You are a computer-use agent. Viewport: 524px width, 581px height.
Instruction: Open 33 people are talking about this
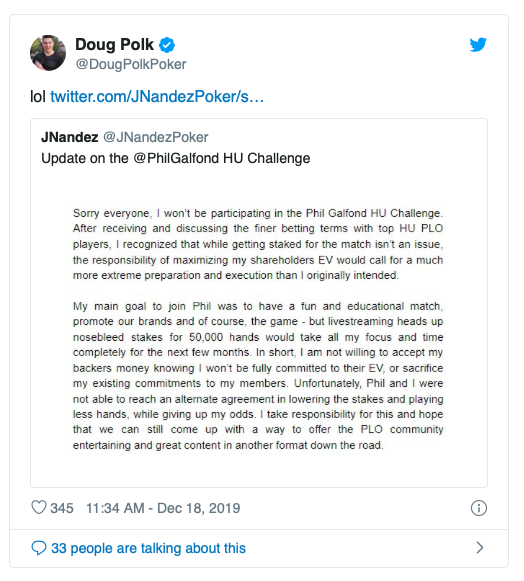pyautogui.click(x=148, y=548)
